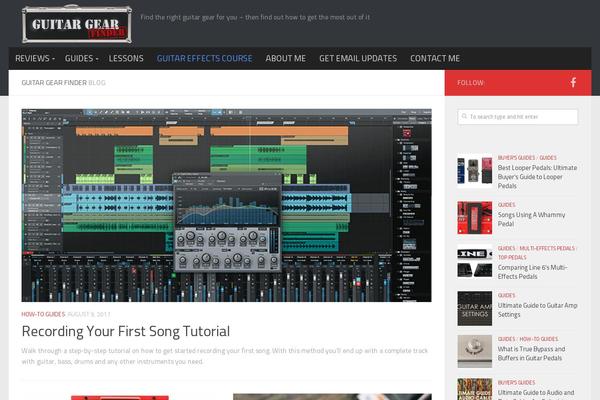Expand the Reviews dropdown menu
The height and width of the screenshot is (400, 600).
35,58
